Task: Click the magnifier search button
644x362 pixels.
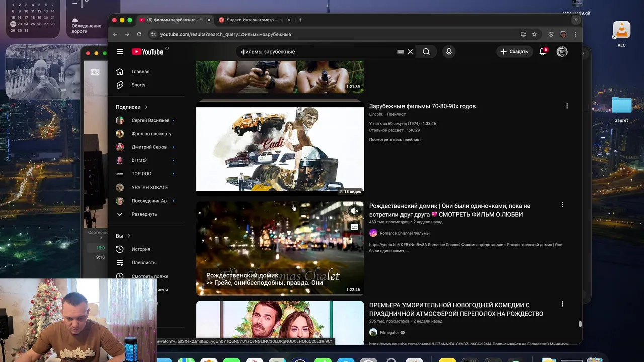Action: coord(426,52)
